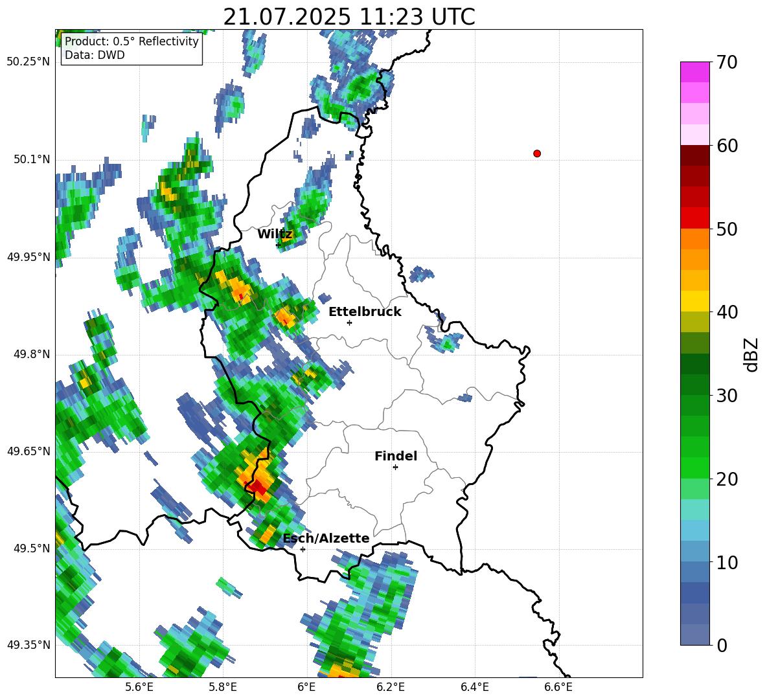The width and height of the screenshot is (767, 700).
Task: Click the colorbar value 30
Action: [727, 396]
